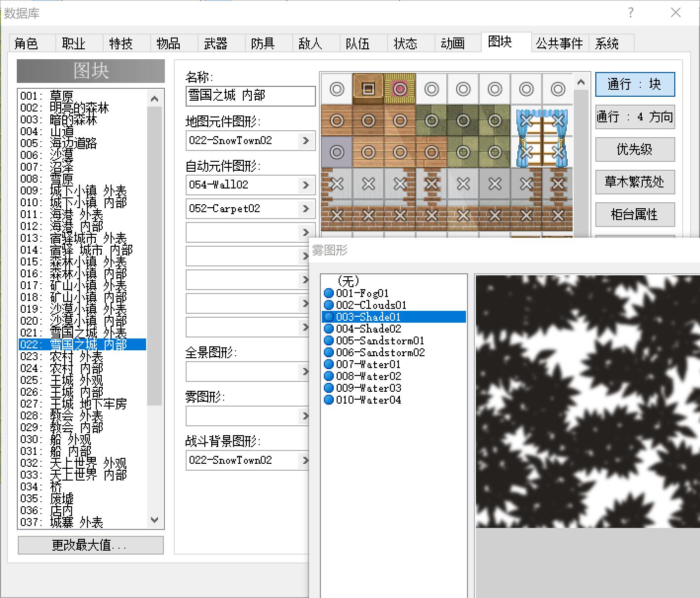Click the 柜台属性 counter flag button
Viewport: 700px width, 598px height.
click(x=635, y=215)
